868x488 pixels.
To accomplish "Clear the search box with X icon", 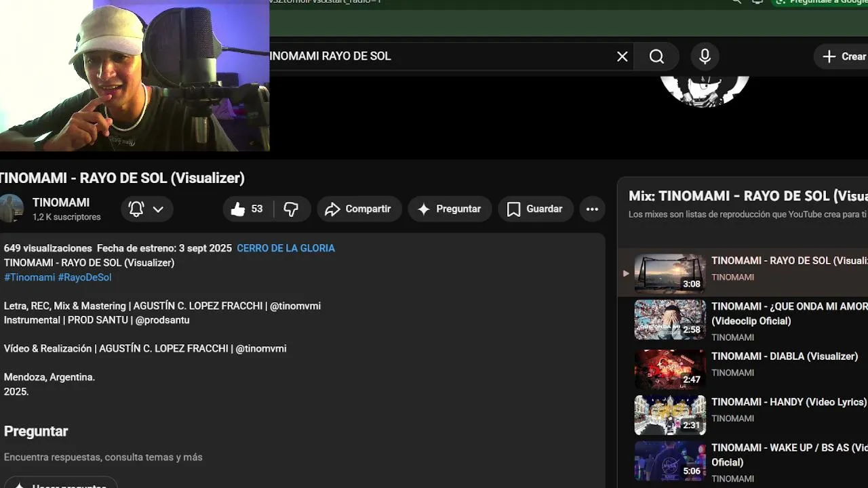I will point(622,56).
